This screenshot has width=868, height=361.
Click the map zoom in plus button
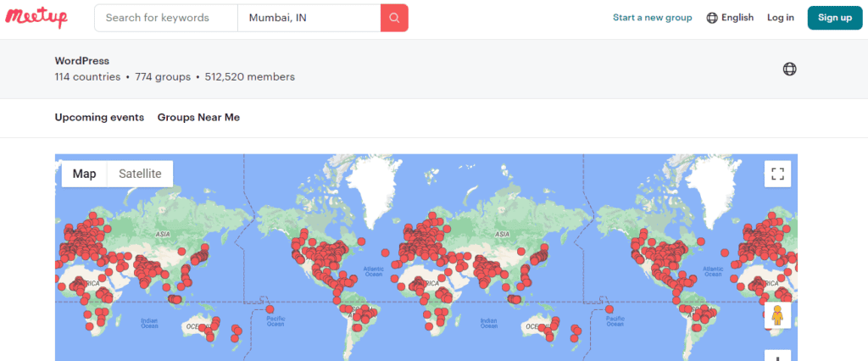click(777, 356)
